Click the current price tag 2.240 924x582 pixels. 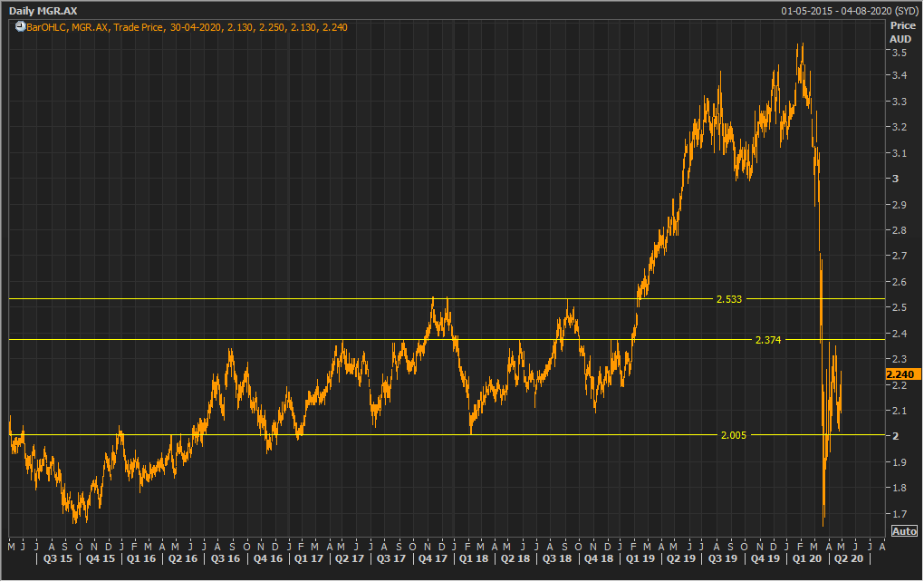[x=903, y=374]
